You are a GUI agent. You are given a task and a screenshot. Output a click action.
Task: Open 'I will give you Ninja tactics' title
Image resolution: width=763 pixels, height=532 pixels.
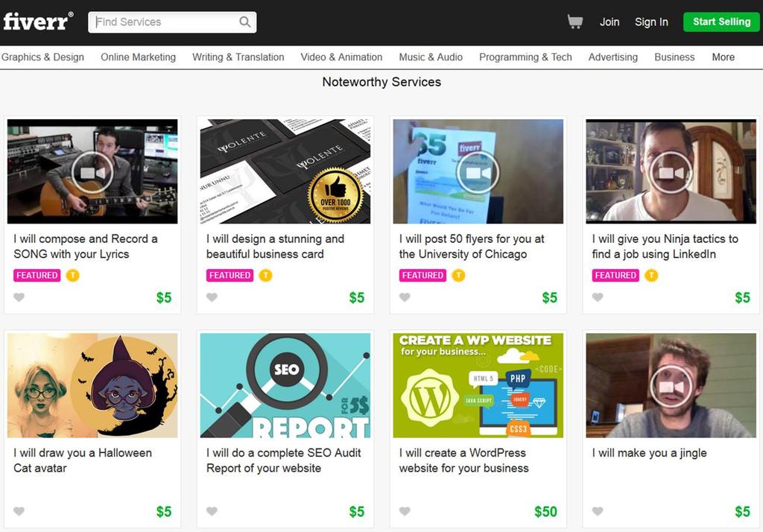click(x=665, y=247)
